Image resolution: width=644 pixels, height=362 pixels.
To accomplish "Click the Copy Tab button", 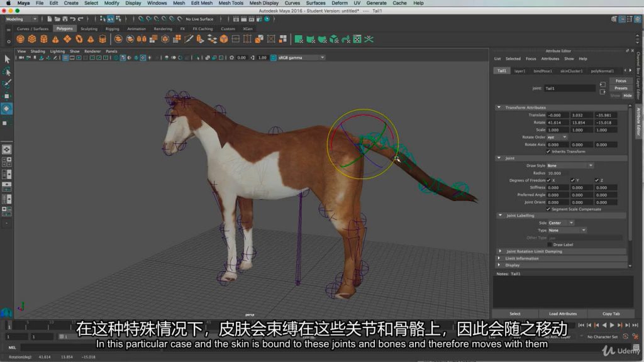I will pos(611,314).
